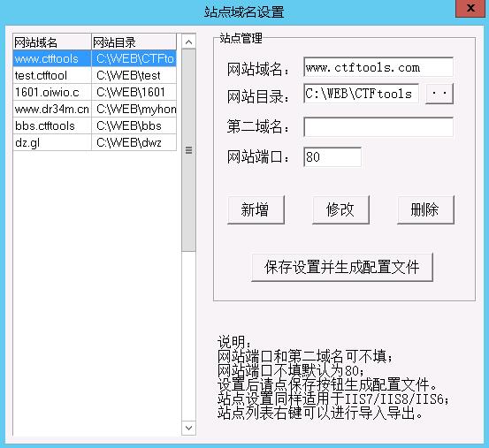Select the bbs.ctftools row
The image size is (489, 448).
tap(95, 125)
